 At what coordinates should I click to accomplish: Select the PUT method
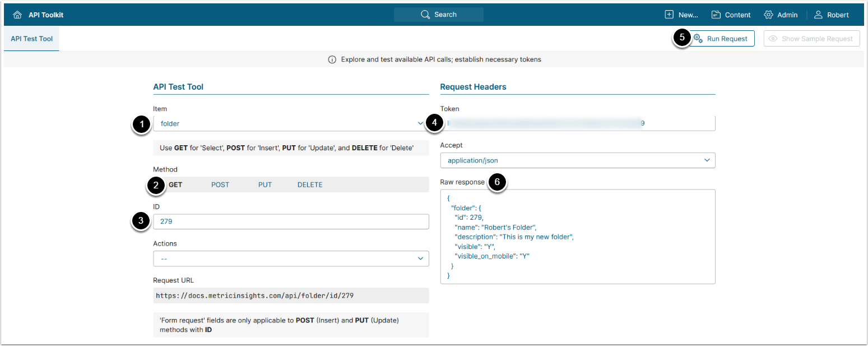pos(265,184)
